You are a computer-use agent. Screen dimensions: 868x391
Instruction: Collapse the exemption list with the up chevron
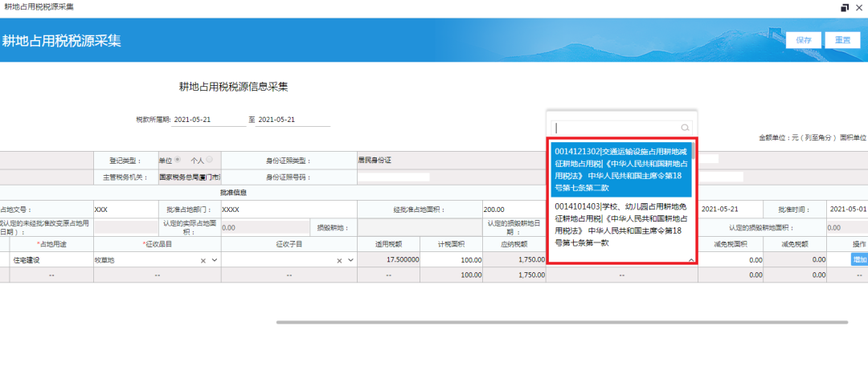690,260
